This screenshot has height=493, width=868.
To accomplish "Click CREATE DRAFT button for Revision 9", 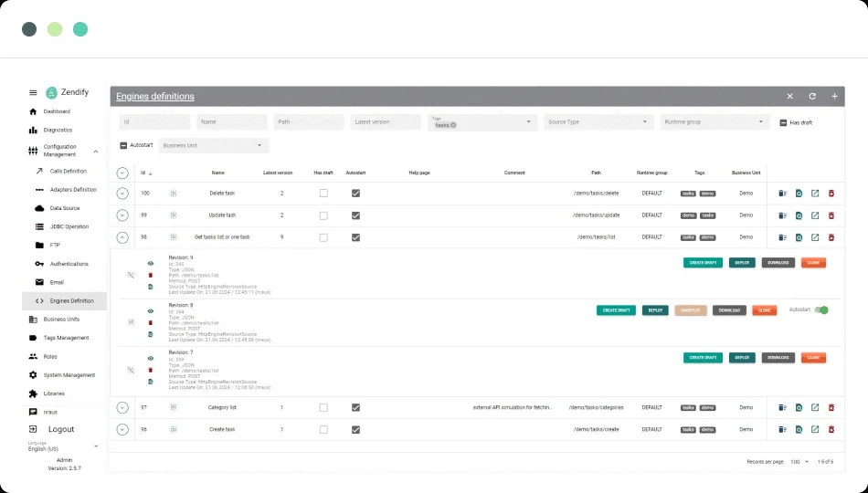I will tap(703, 263).
